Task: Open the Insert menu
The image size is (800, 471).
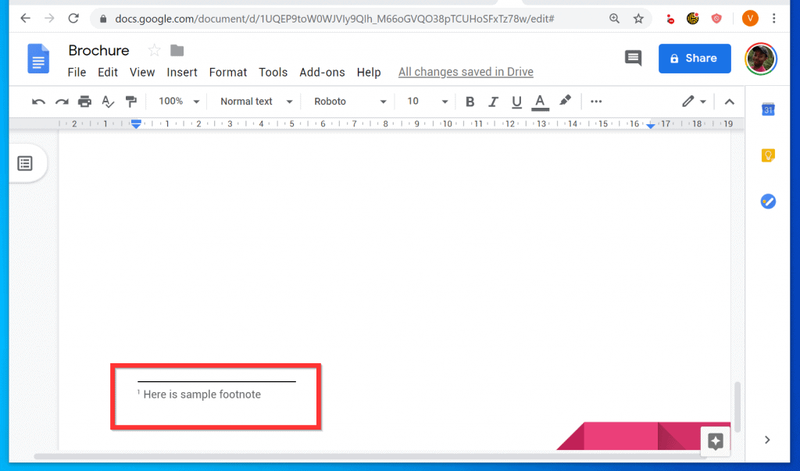Action: tap(182, 72)
